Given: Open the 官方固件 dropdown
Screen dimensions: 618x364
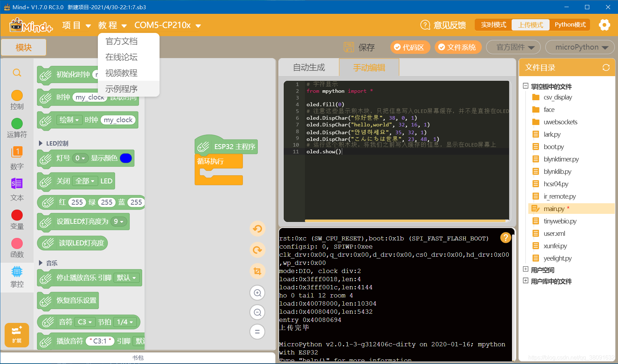Looking at the screenshot, I should pyautogui.click(x=513, y=47).
